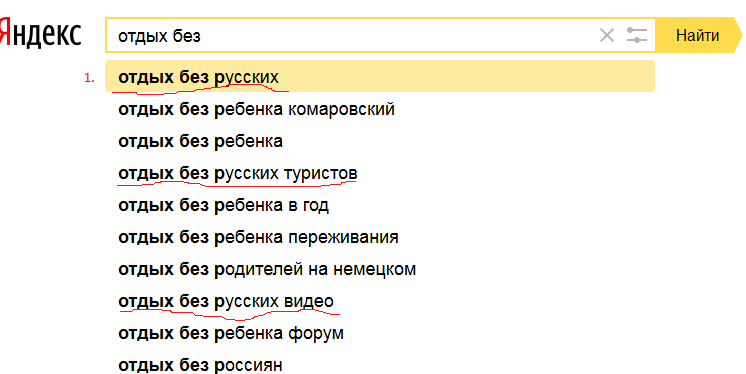
Task: Select the 'отдых без россиян' suggestion
Action: [x=380, y=364]
